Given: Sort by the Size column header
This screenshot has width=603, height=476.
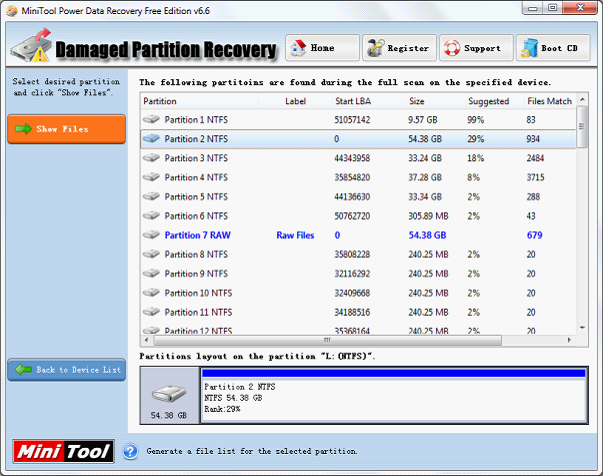Looking at the screenshot, I should (435, 101).
